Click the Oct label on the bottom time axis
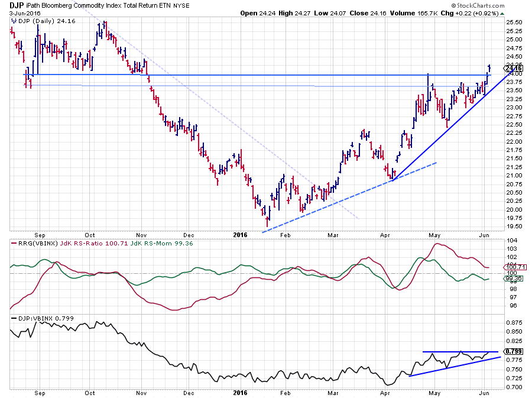 (x=90, y=392)
